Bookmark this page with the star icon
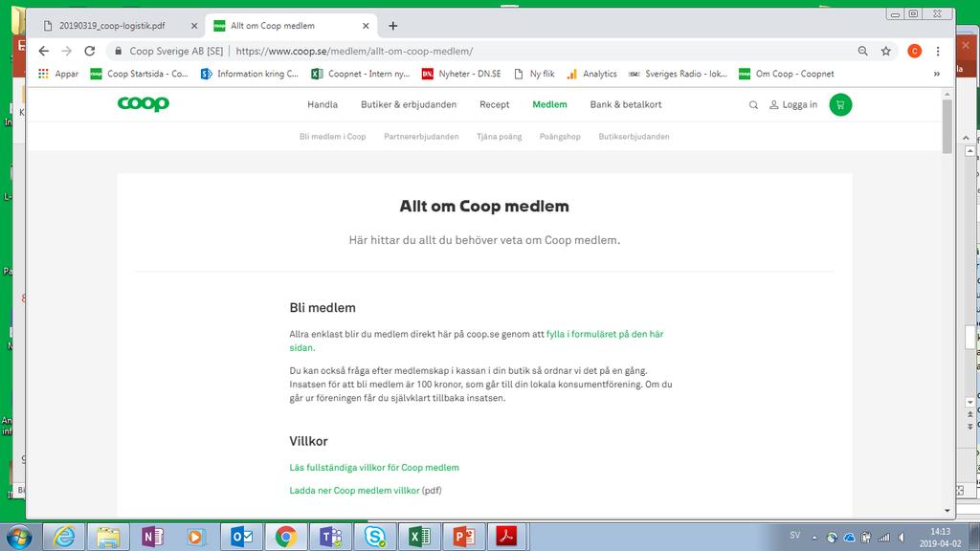The height and width of the screenshot is (551, 980). click(885, 52)
